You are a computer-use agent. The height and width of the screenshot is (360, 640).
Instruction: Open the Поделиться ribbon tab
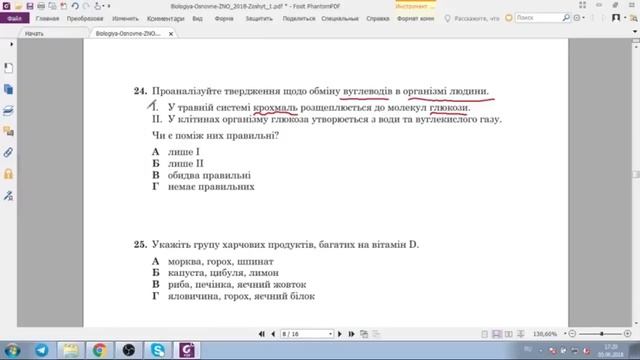click(299, 18)
